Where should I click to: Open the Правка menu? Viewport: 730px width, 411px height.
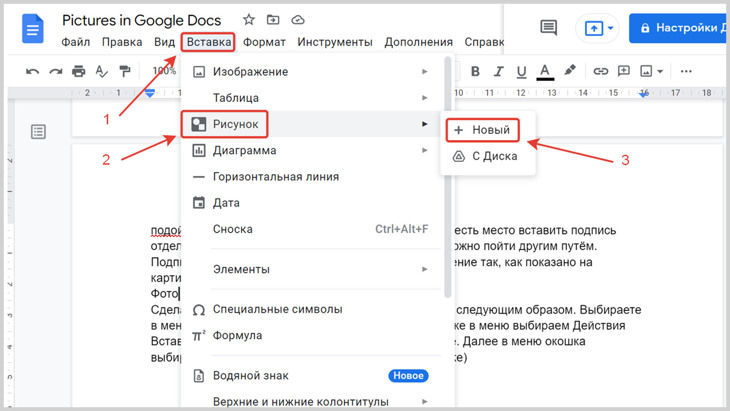(x=122, y=42)
